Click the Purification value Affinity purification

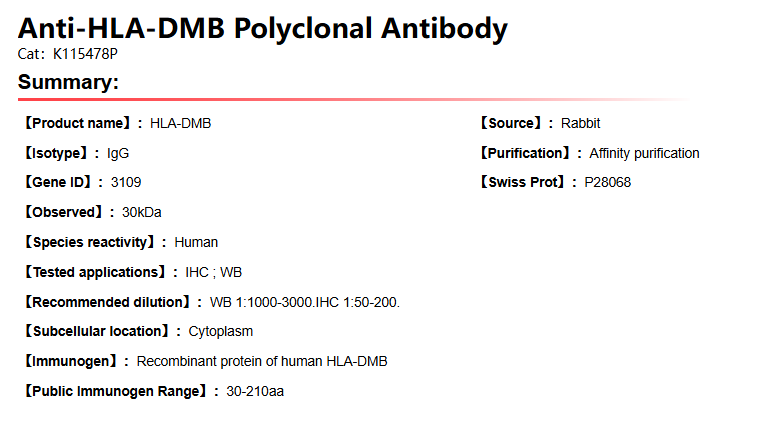(644, 153)
